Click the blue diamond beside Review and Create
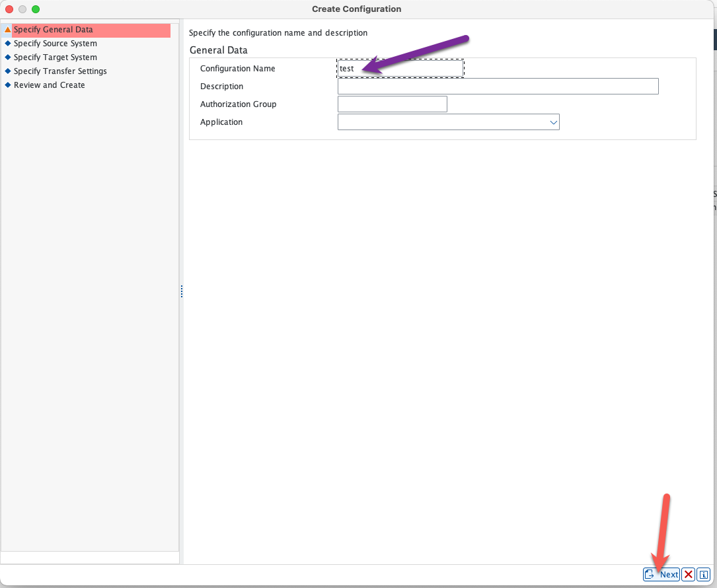The image size is (717, 588). pyautogui.click(x=8, y=85)
